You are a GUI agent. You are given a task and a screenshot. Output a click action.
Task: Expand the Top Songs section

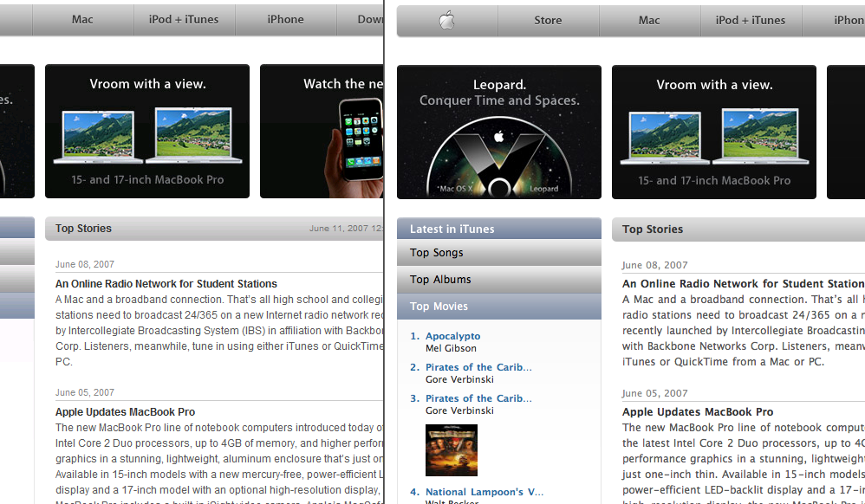[x=499, y=253]
